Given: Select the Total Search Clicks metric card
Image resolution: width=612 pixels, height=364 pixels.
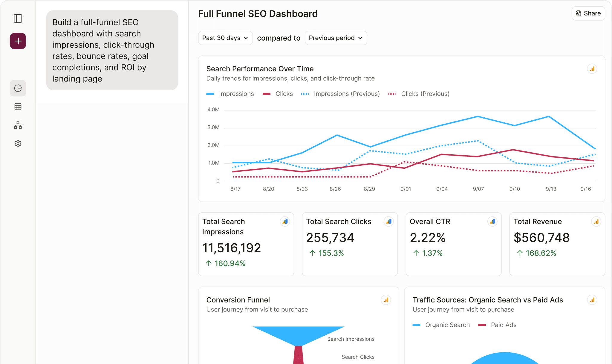Looking at the screenshot, I should tap(350, 244).
